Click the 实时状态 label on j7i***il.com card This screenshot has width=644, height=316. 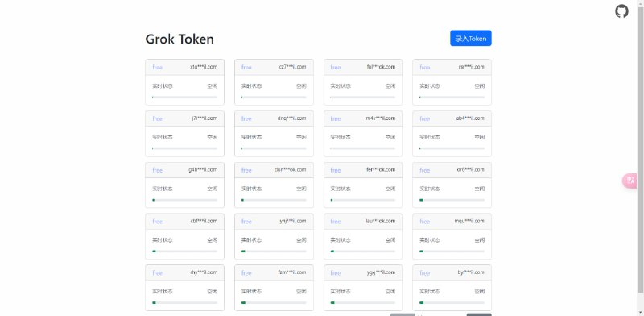163,137
